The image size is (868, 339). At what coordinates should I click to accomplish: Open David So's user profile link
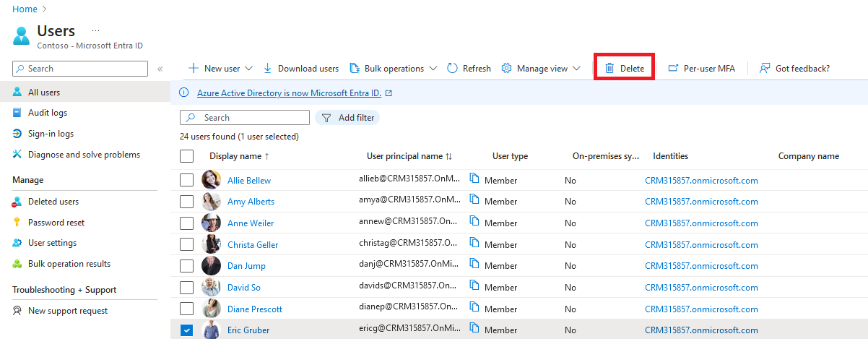(244, 288)
